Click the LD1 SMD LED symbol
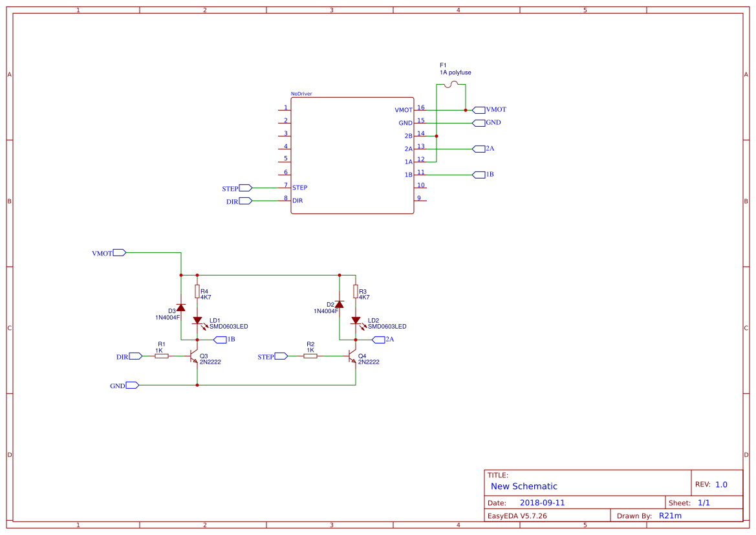 pos(197,320)
